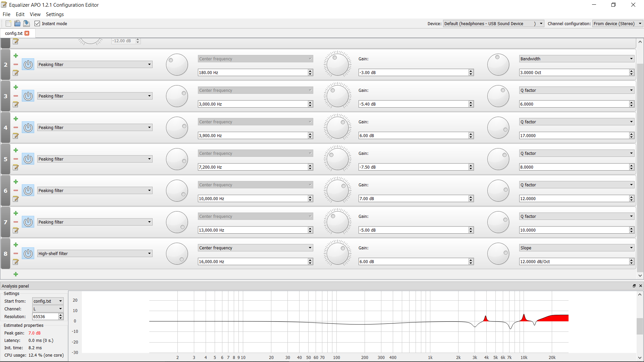Image resolution: width=644 pixels, height=362 pixels.
Task: Add a filter above row 5 with the plus icon
Action: point(16,150)
